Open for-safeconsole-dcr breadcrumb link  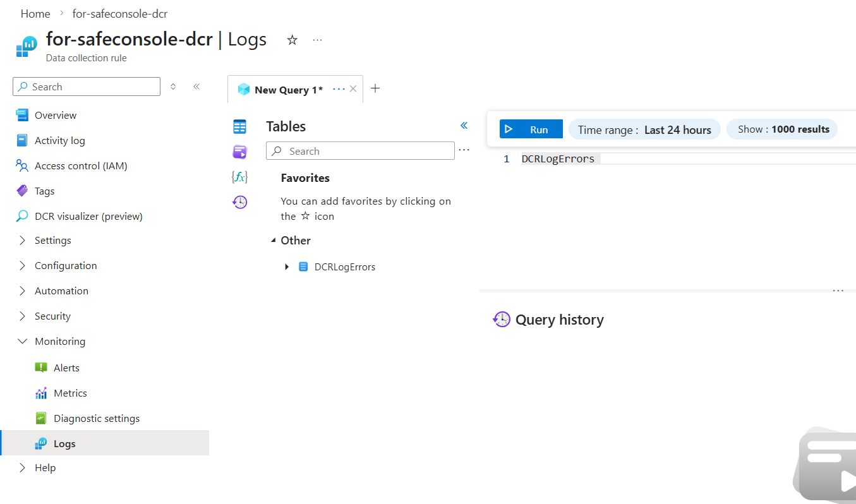click(120, 13)
